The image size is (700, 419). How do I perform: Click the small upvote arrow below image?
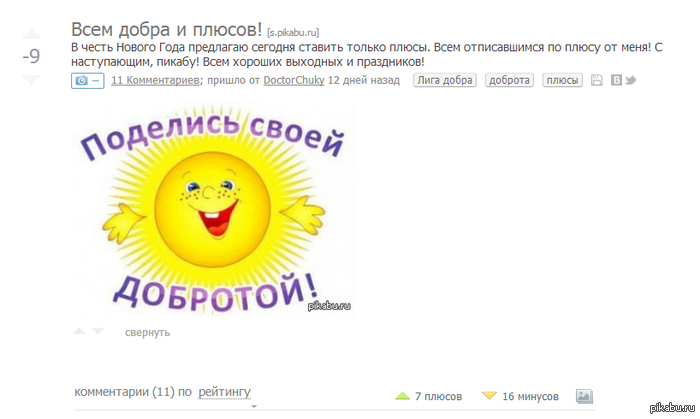point(79,331)
